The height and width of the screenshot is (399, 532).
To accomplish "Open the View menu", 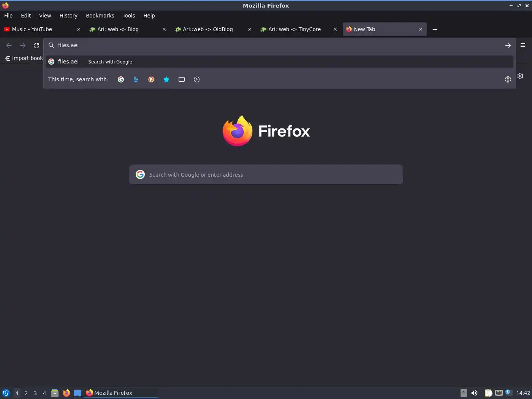I will click(x=45, y=16).
